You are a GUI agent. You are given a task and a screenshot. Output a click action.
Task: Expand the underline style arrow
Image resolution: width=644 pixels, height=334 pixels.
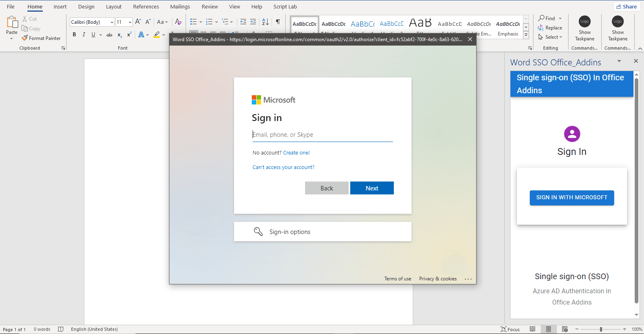100,35
